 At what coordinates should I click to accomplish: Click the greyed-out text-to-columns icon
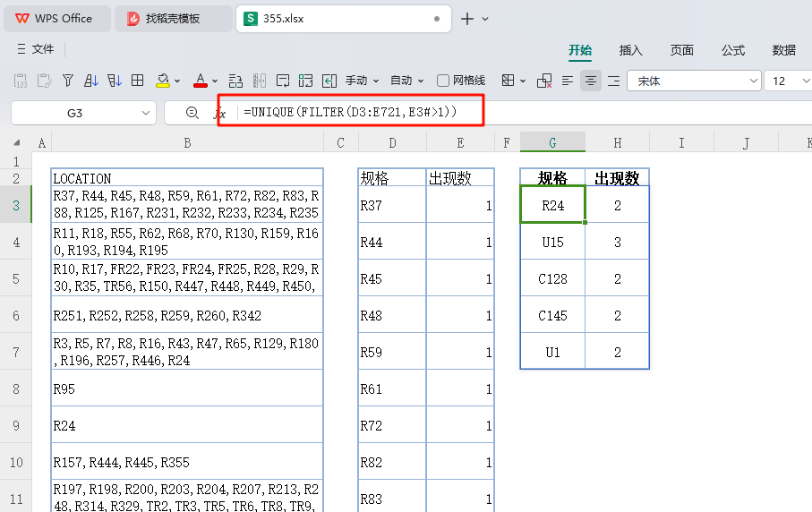[x=260, y=81]
